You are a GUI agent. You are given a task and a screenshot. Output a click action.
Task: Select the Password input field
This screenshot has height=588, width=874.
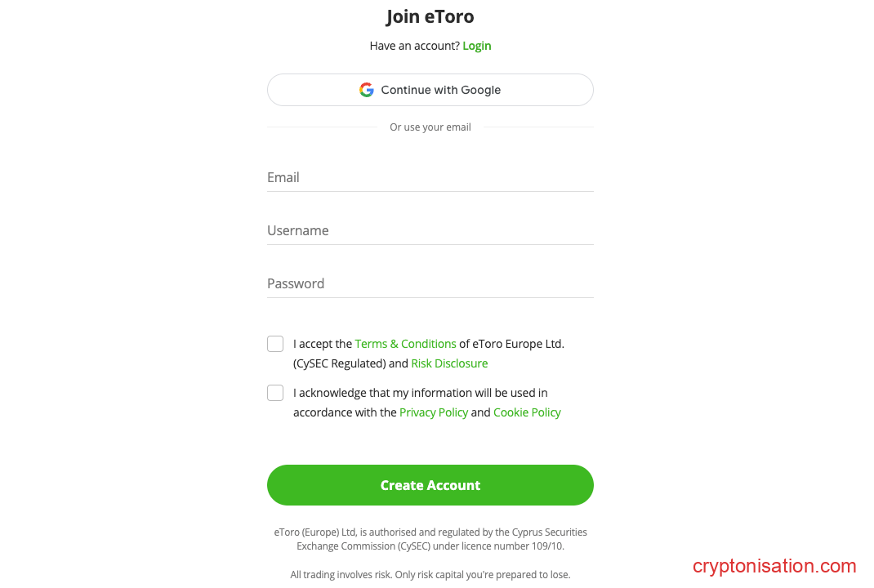(x=430, y=284)
